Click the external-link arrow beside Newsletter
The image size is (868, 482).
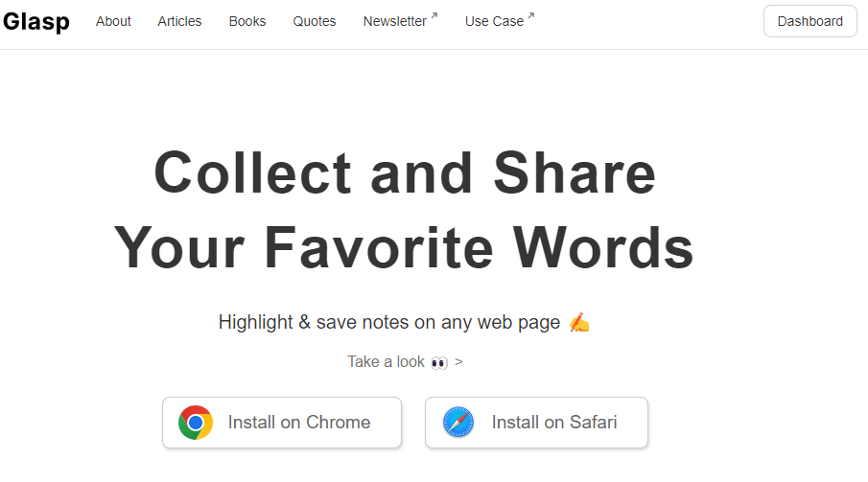coord(434,15)
